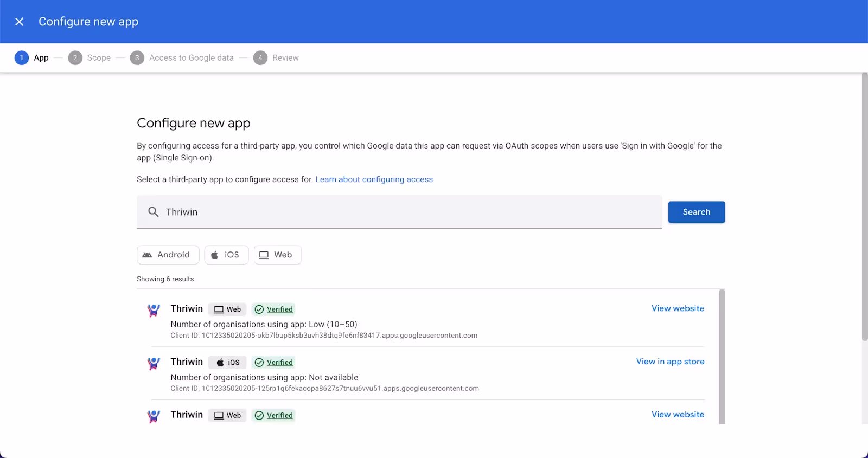Click Verified badge on Thriwin iOS result
This screenshot has width=868, height=458.
(x=273, y=363)
